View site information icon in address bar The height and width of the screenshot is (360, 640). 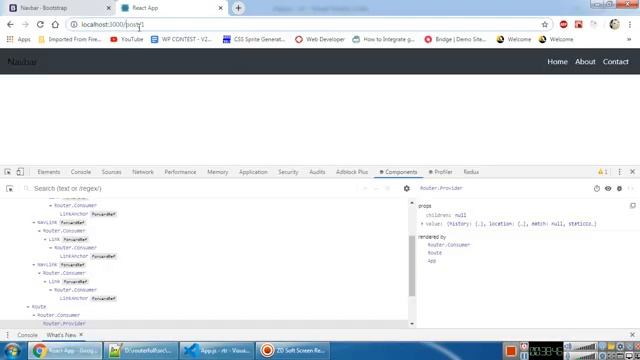point(74,24)
